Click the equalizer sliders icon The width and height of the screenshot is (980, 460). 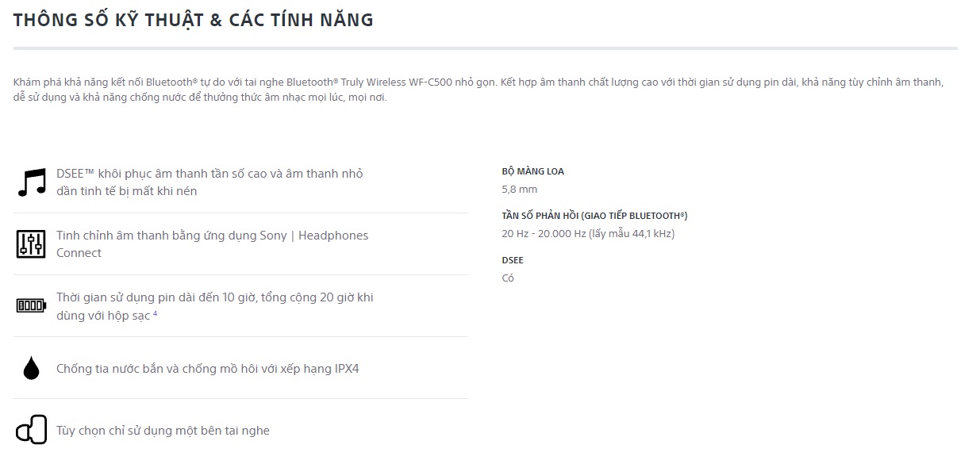[32, 243]
